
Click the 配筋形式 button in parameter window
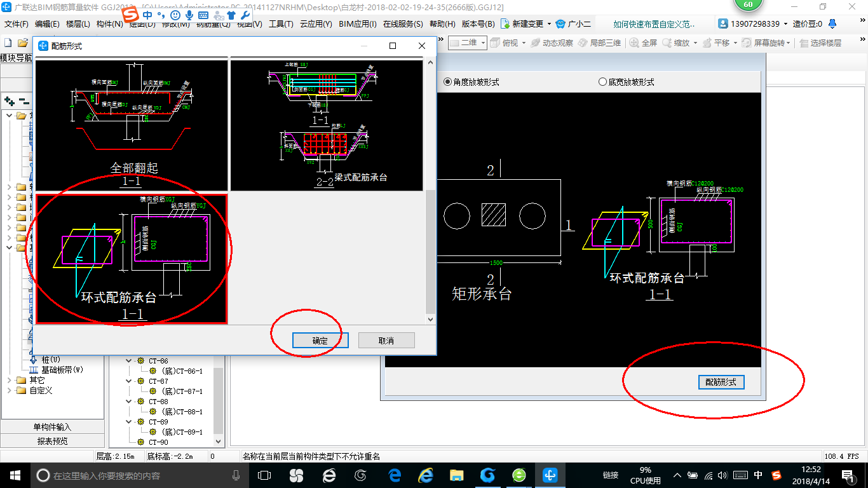tap(721, 382)
